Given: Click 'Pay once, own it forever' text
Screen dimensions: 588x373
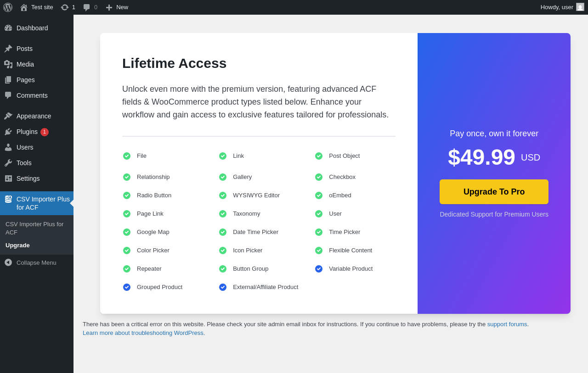Looking at the screenshot, I should [x=494, y=134].
